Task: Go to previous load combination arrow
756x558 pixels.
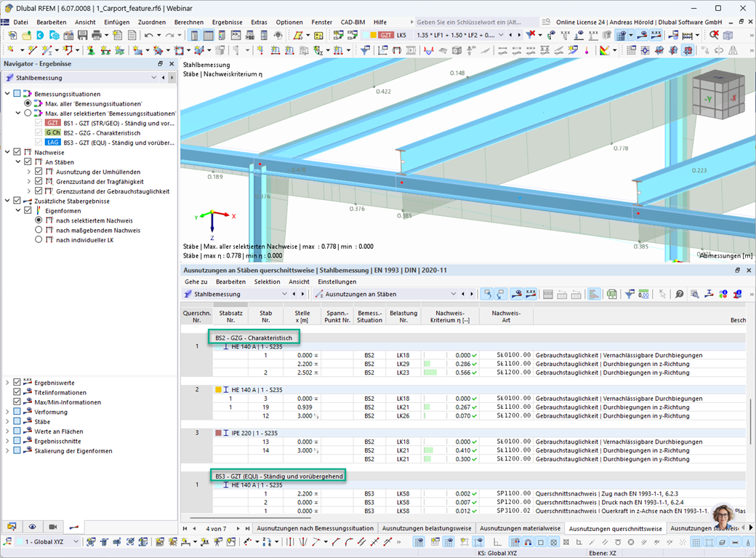Action: 510,35
